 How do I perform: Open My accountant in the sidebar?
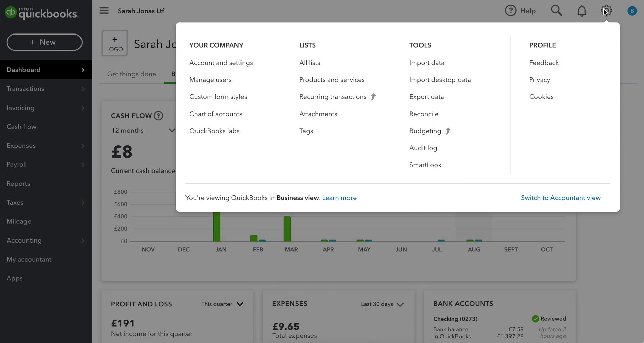[x=29, y=259]
